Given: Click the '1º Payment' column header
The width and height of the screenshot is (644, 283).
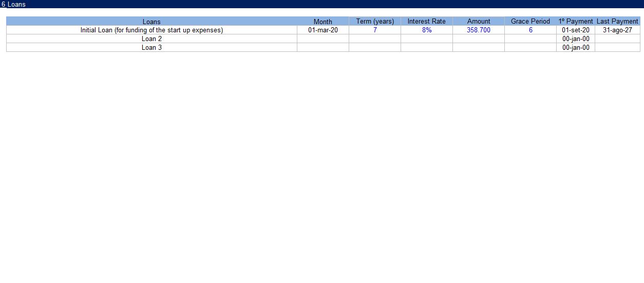Looking at the screenshot, I should 576,22.
